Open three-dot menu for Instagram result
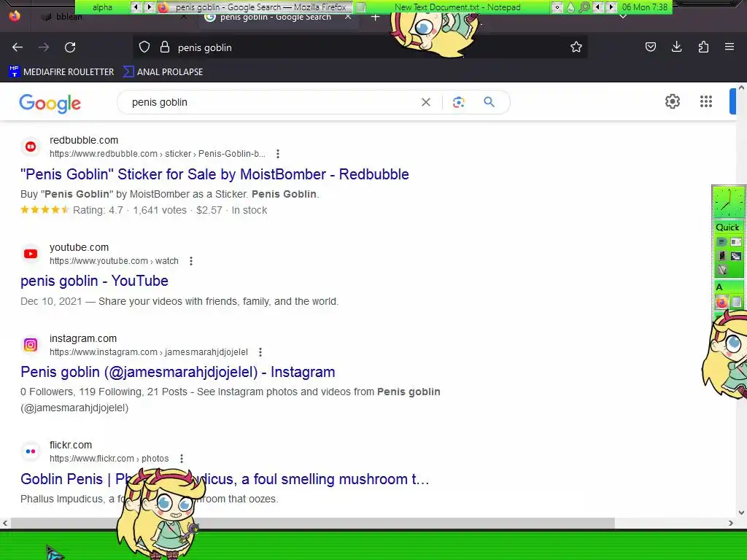This screenshot has width=747, height=560. point(260,352)
